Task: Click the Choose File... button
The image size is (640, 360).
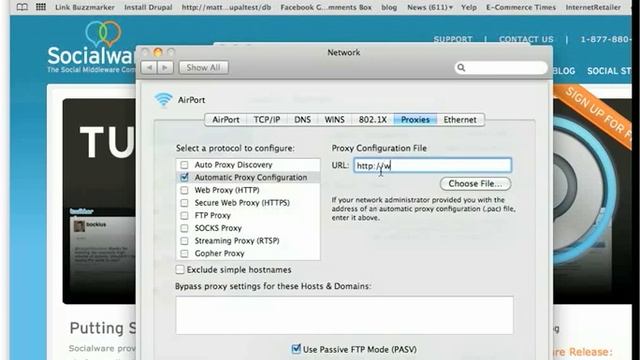Action: point(475,184)
